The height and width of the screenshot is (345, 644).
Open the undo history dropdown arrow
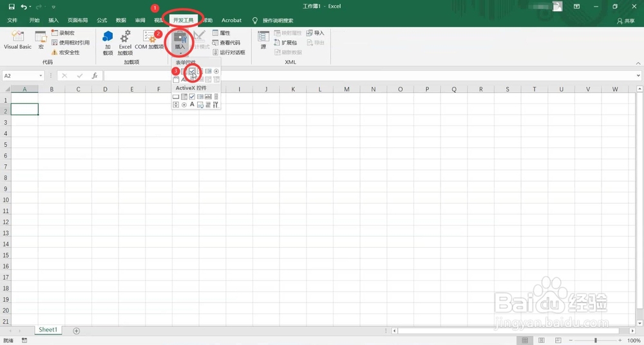[30, 7]
